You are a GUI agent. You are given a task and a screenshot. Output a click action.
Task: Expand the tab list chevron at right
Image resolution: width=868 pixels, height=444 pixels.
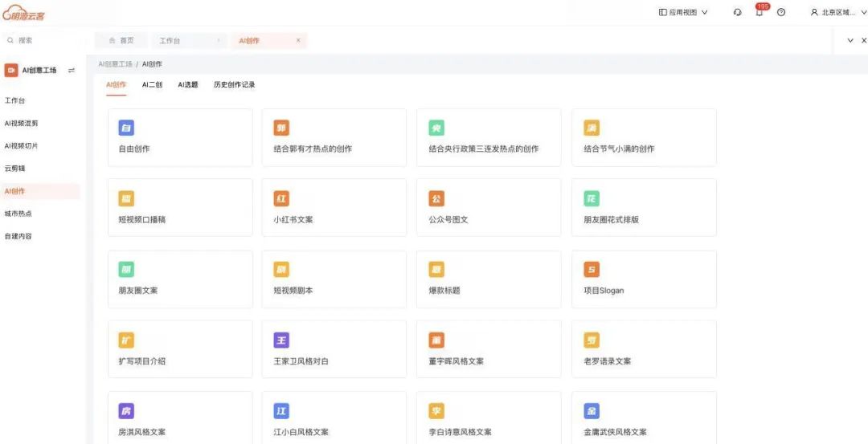pos(850,40)
